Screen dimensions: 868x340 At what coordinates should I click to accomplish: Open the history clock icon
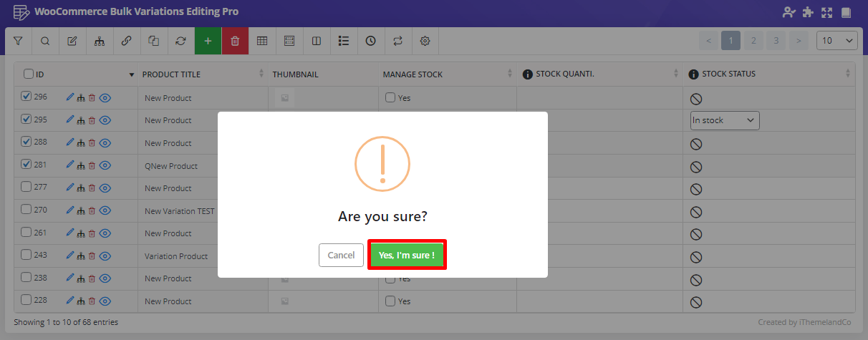pyautogui.click(x=370, y=41)
